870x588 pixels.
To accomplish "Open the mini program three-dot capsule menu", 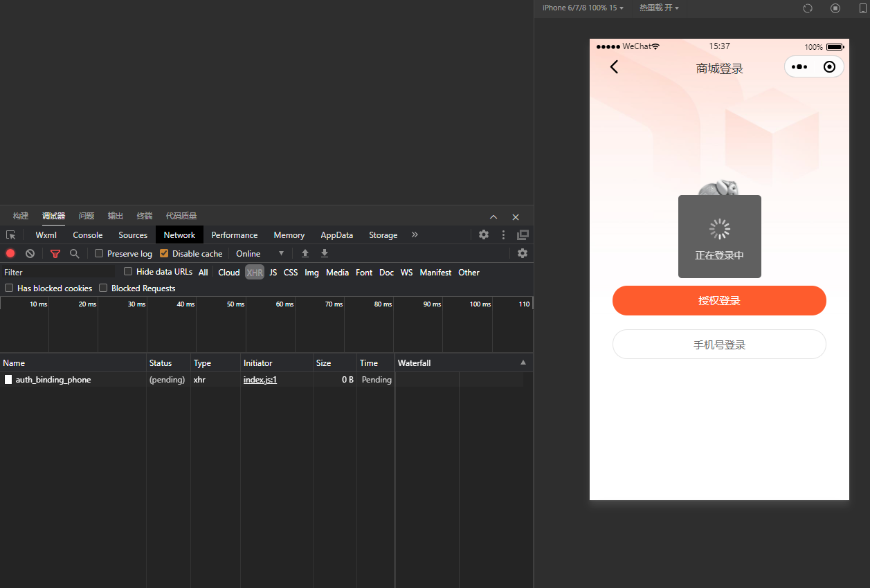I will point(799,67).
